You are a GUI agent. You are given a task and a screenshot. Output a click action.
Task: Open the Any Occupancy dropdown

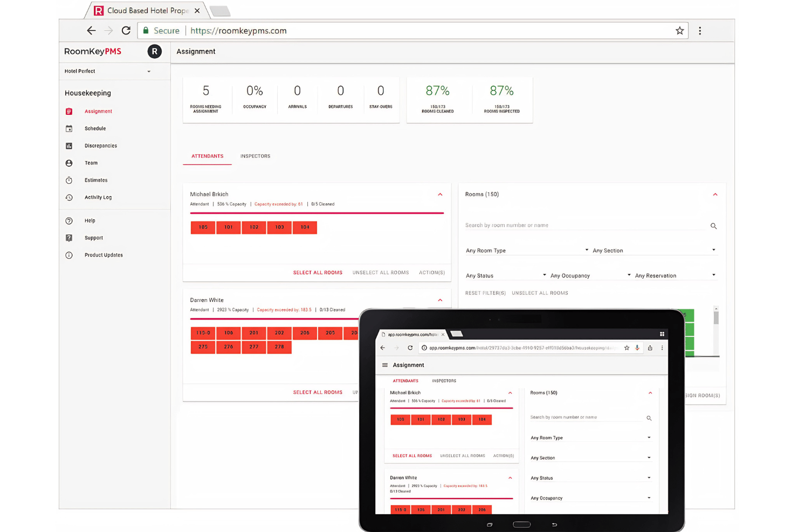(590, 275)
